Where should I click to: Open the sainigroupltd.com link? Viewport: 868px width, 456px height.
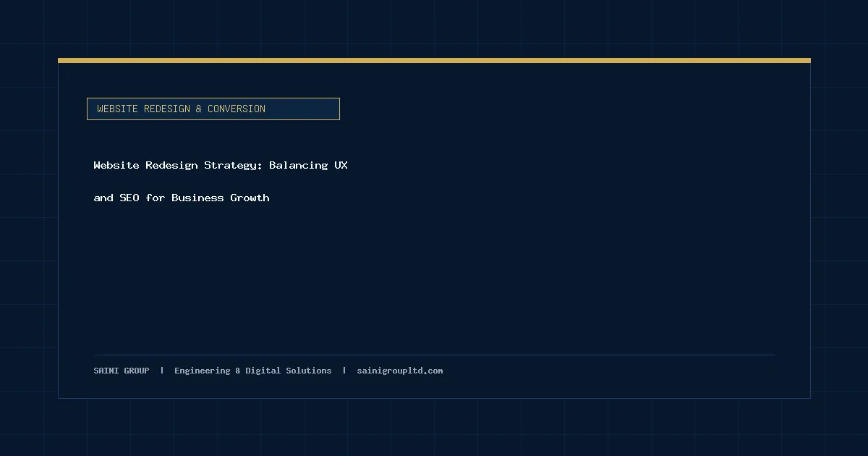pyautogui.click(x=400, y=371)
